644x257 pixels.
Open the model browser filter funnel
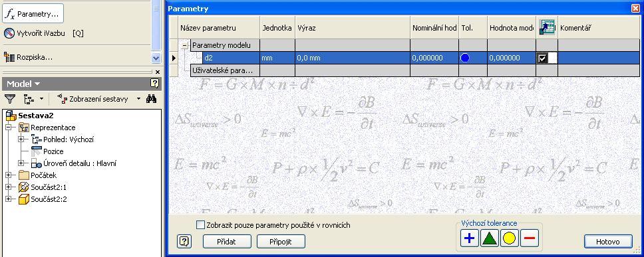[10, 99]
